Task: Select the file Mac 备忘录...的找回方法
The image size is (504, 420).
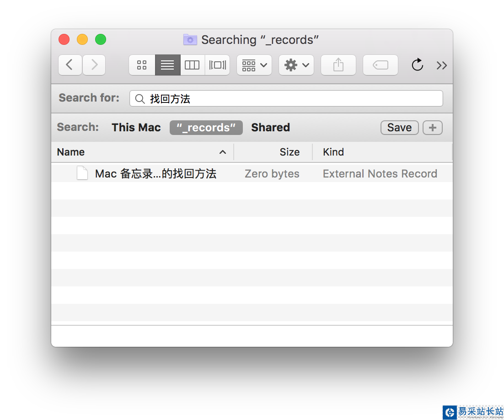Action: tap(155, 174)
